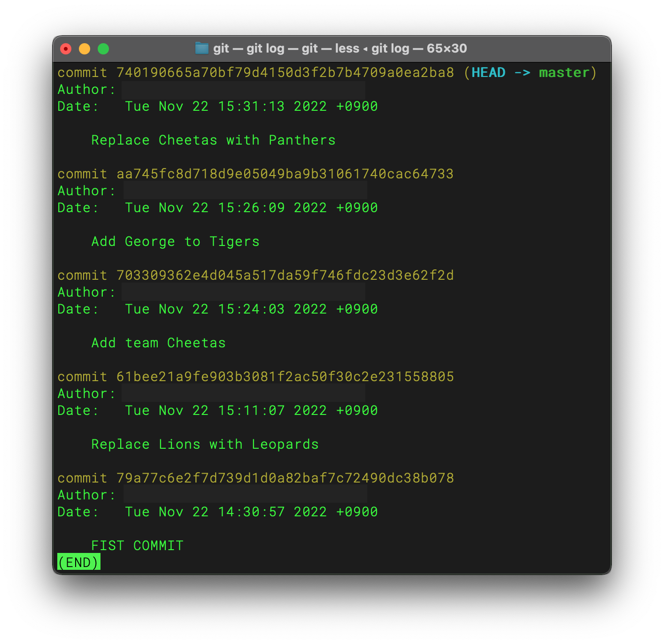Click message "Add team Cheetas"
The width and height of the screenshot is (664, 644).
click(x=159, y=343)
